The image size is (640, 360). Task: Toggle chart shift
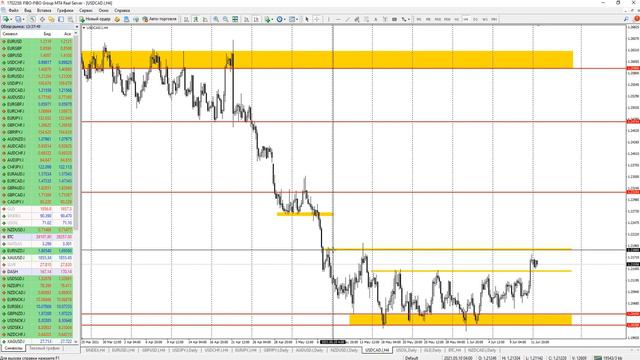256,19
